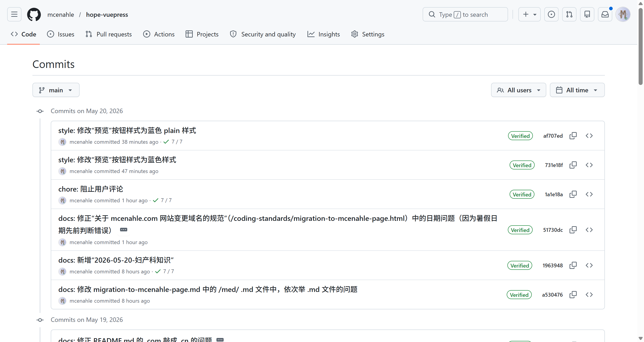Viewport: 644px width, 342px height.
Task: Open user avatar menu
Action: [x=623, y=14]
